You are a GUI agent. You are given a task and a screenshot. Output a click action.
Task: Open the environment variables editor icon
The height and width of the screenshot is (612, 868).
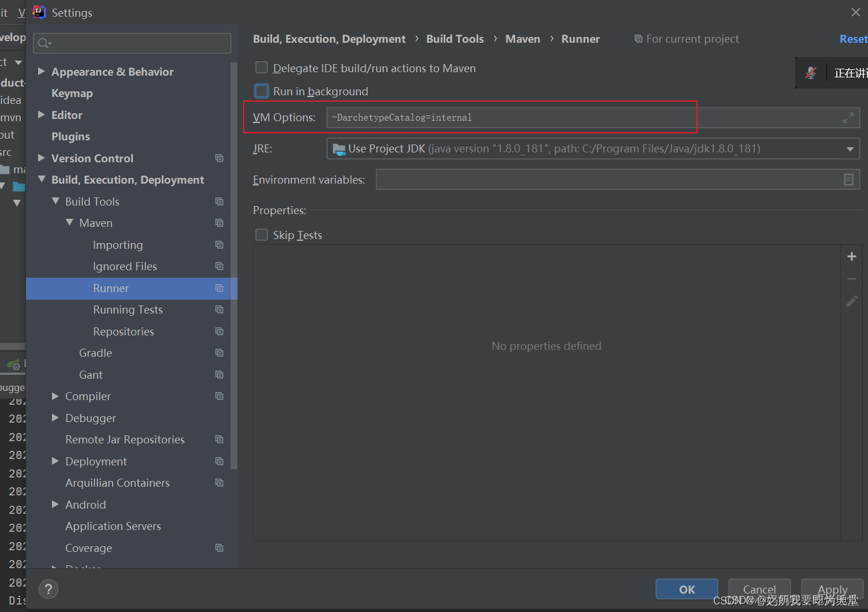(848, 180)
